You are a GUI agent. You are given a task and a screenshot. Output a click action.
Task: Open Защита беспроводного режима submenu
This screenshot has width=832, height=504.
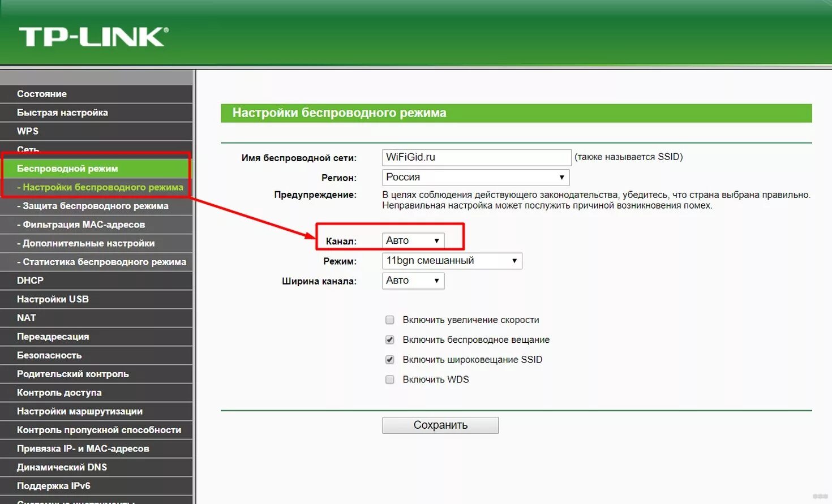click(x=96, y=206)
